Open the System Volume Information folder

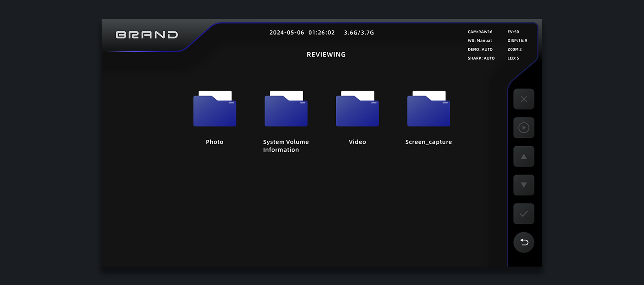pyautogui.click(x=286, y=109)
